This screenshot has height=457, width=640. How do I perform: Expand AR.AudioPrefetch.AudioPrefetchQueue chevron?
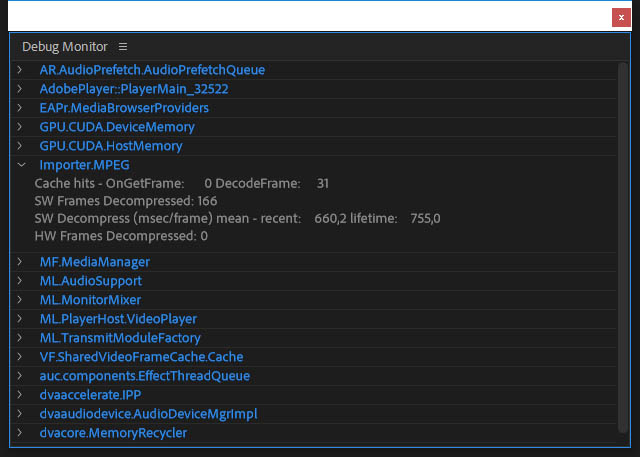pos(20,70)
